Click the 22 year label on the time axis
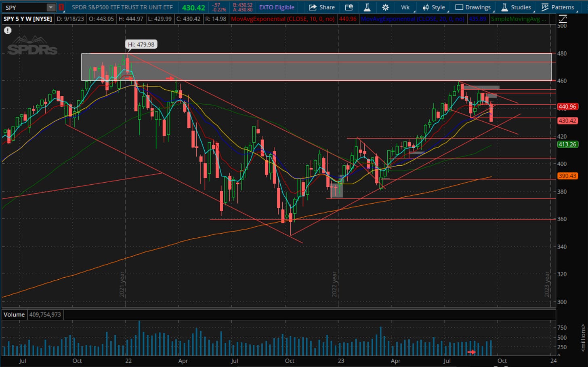Viewport: 588px width, 367px height. pyautogui.click(x=128, y=361)
